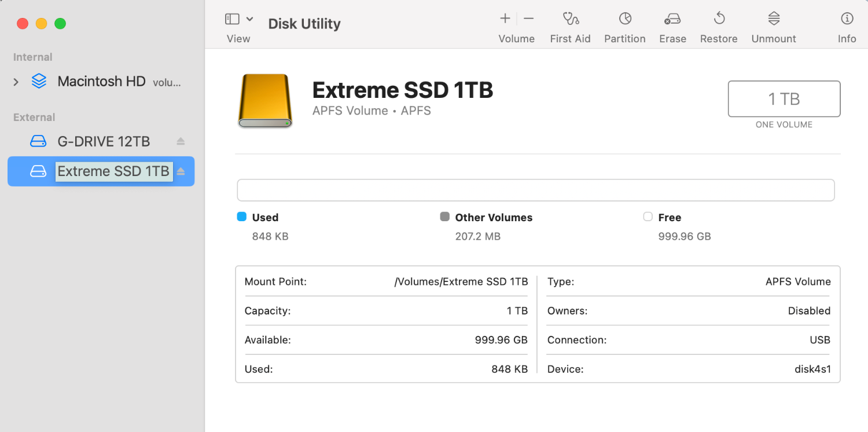This screenshot has height=432, width=868.
Task: Click the Internal section header
Action: [x=33, y=57]
